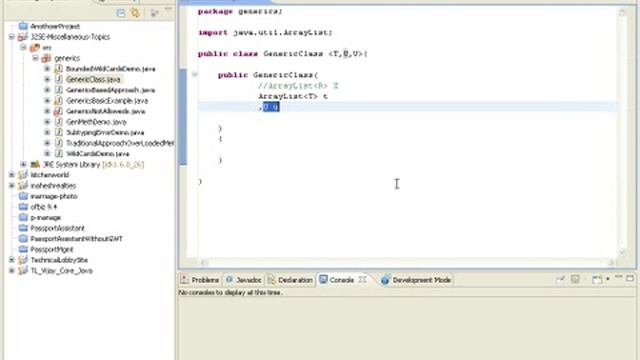
Task: Expand the GenericClass.java node
Action: pos(47,79)
